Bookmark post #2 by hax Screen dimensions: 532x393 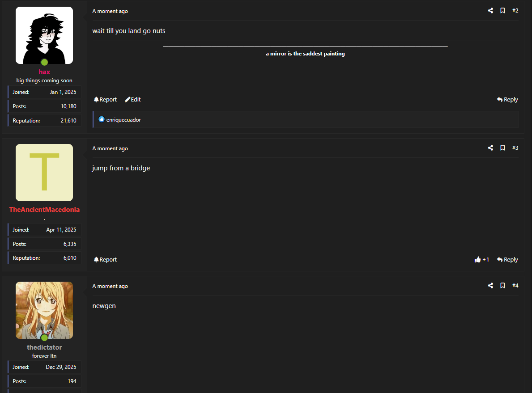tap(502, 11)
